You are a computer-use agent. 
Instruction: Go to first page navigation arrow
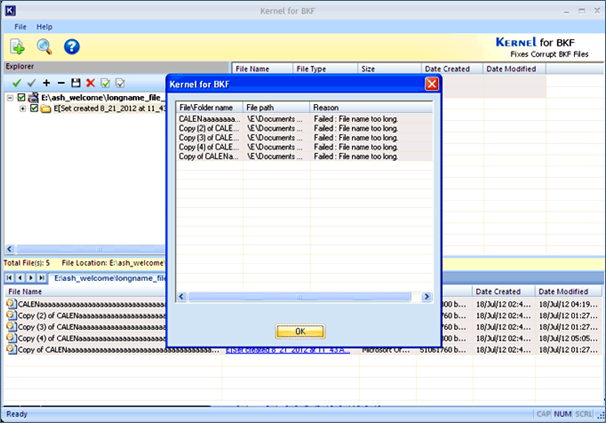[x=9, y=278]
